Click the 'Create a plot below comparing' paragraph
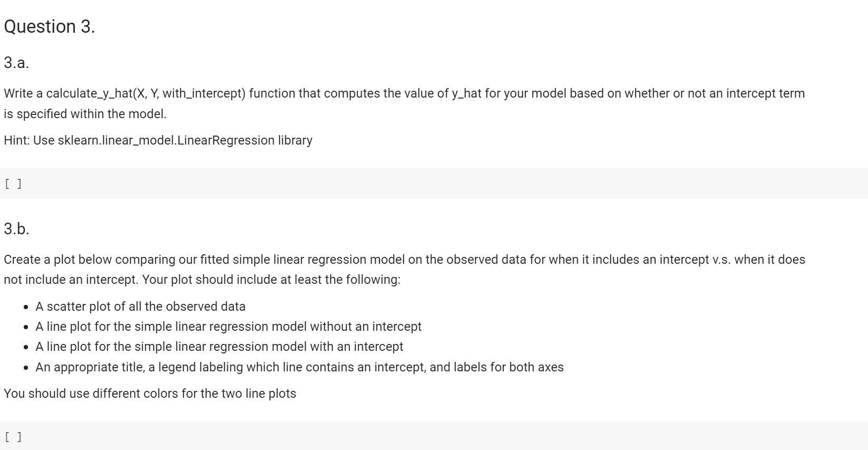Image resolution: width=868 pixels, height=450 pixels. click(404, 270)
